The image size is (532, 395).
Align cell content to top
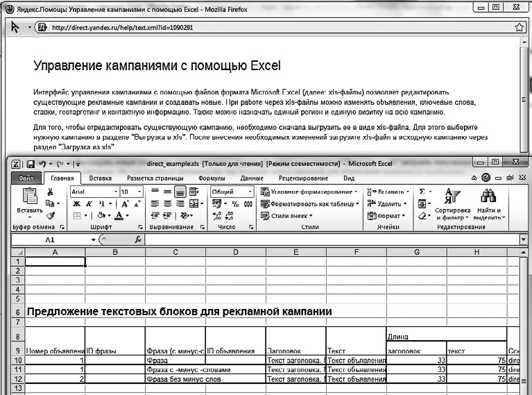[155, 192]
